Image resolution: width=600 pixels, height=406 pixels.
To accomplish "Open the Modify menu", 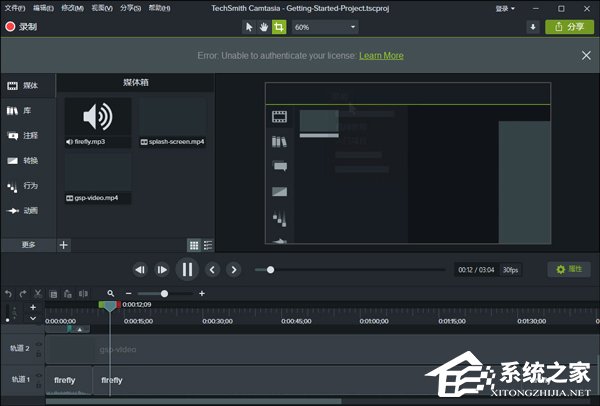I will click(72, 8).
